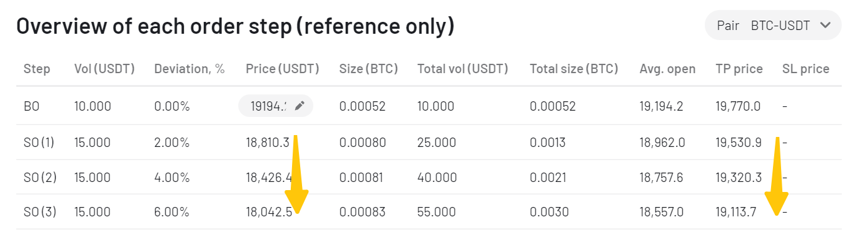Click the BO price input field 19194
Screen dimensions: 868x242
[276, 106]
